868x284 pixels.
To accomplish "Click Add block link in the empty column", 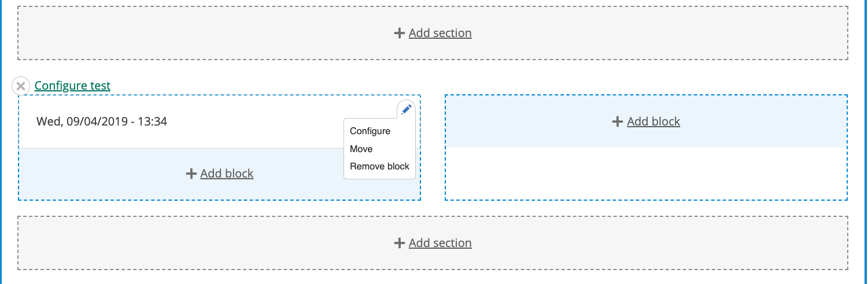I will pos(653,121).
